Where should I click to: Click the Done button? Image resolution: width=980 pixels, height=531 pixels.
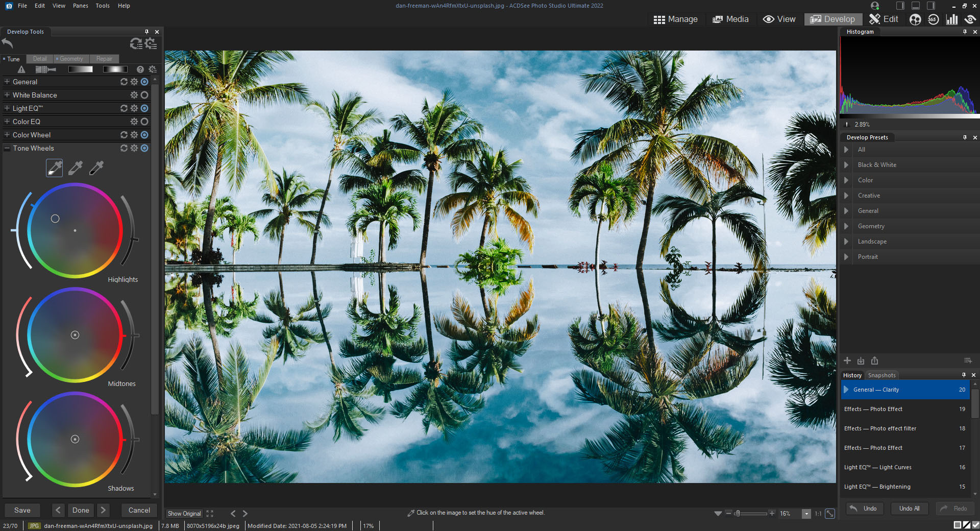point(80,510)
